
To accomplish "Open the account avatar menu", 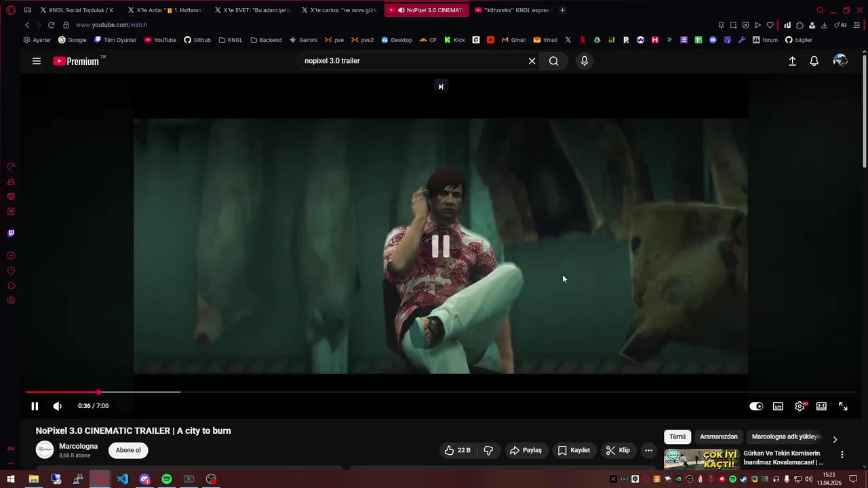I will coord(840,61).
